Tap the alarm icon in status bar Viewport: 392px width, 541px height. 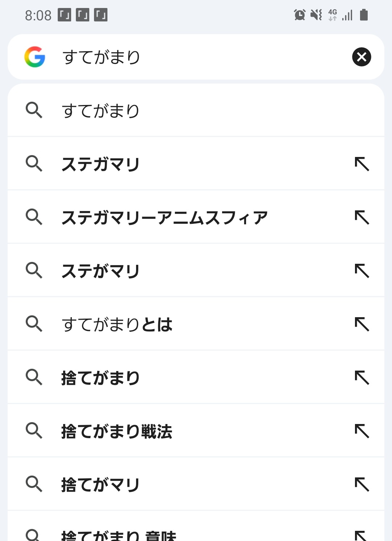(300, 15)
